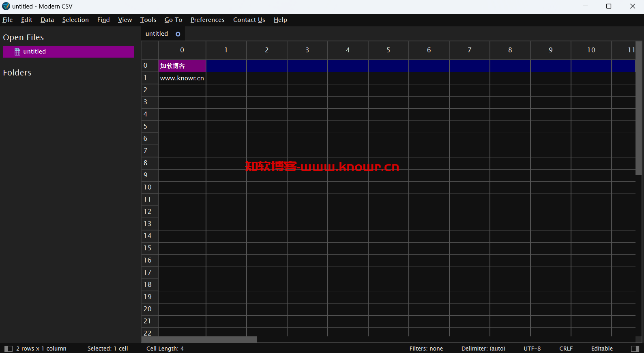Click the vertical scrollbar thumb
The image size is (644, 353).
(639, 108)
